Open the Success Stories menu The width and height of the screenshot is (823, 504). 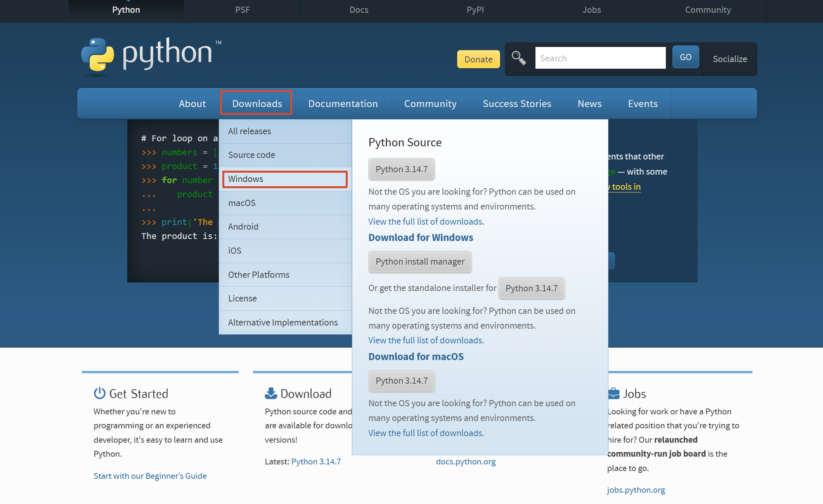point(517,104)
